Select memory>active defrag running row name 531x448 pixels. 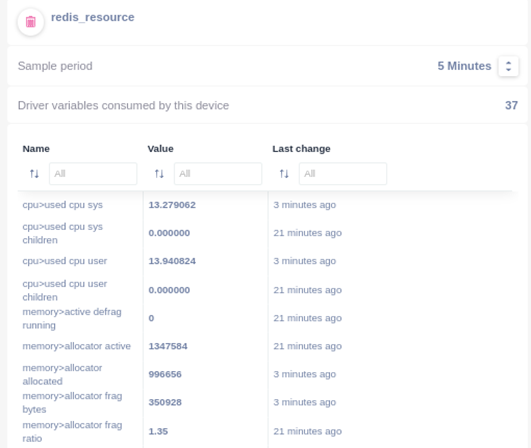pyautogui.click(x=72, y=318)
